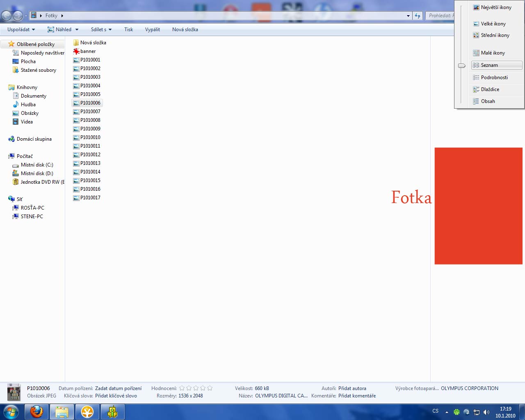This screenshot has height=420, width=525.
Task: Open the STENE-PC network computer
Action: point(28,217)
